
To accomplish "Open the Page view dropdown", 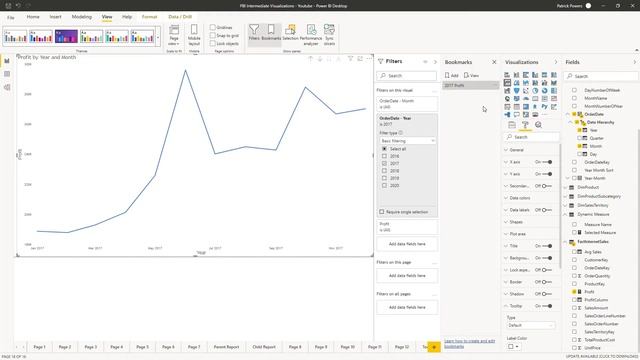I will click(x=174, y=35).
